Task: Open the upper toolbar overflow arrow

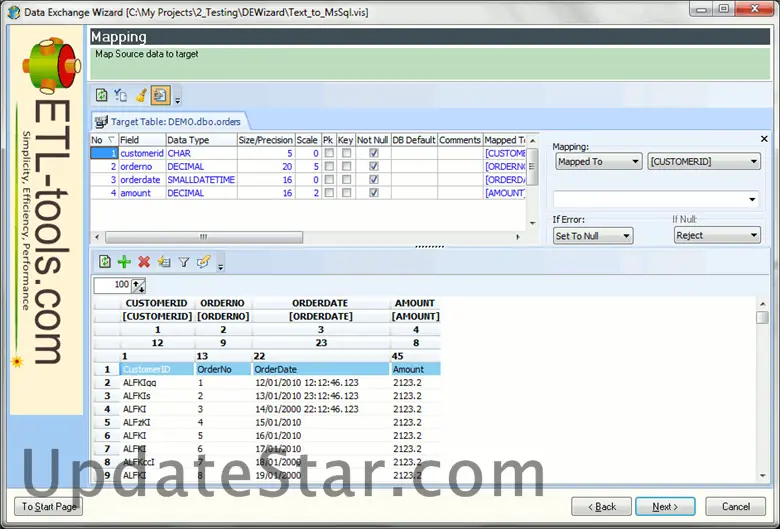Action: point(178,100)
